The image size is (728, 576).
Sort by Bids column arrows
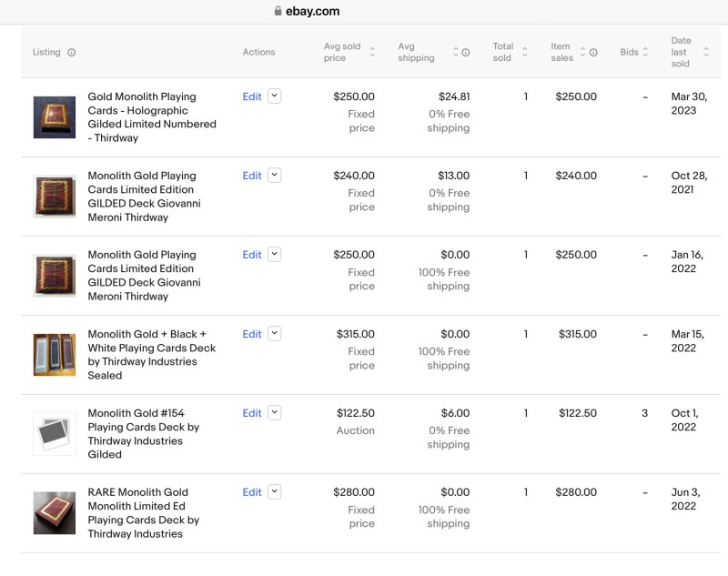645,53
